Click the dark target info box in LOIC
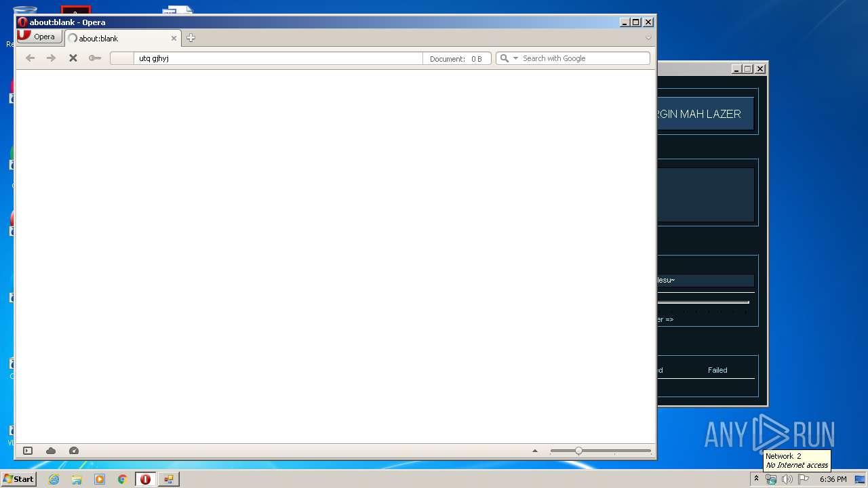 click(705, 195)
